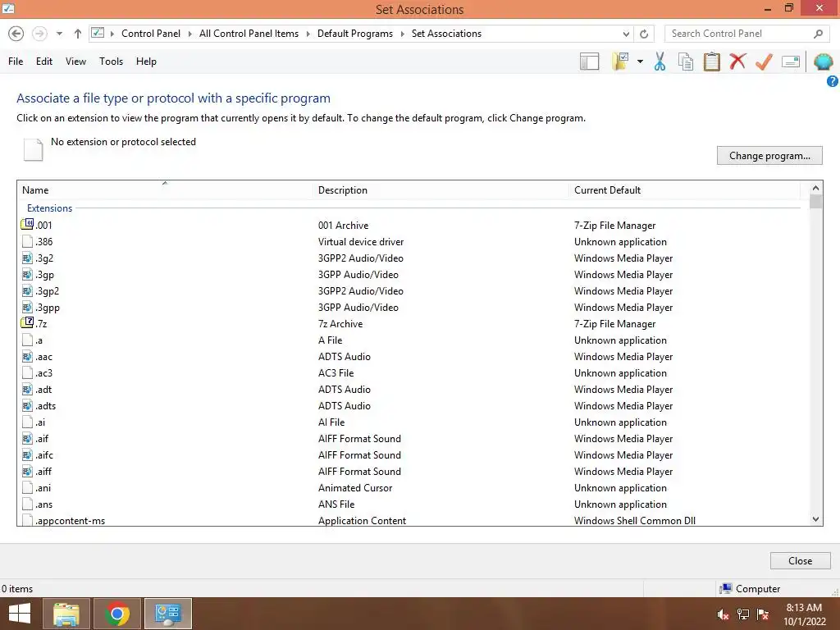840x630 pixels.
Task: Click the preview pane layout toolbar icon
Action: [589, 62]
